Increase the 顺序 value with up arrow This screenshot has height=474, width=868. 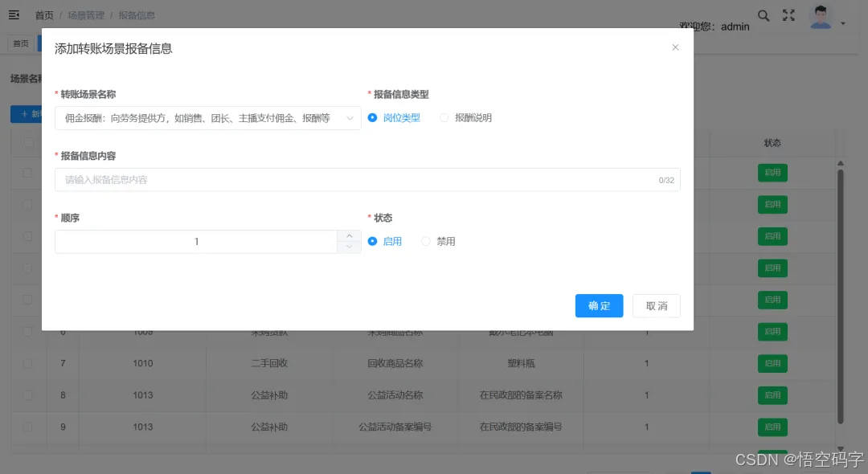pos(350,236)
